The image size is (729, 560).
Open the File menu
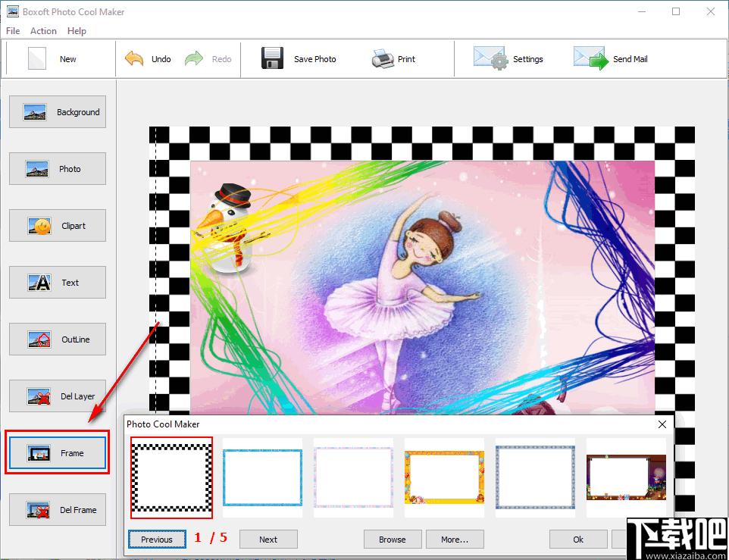(13, 30)
